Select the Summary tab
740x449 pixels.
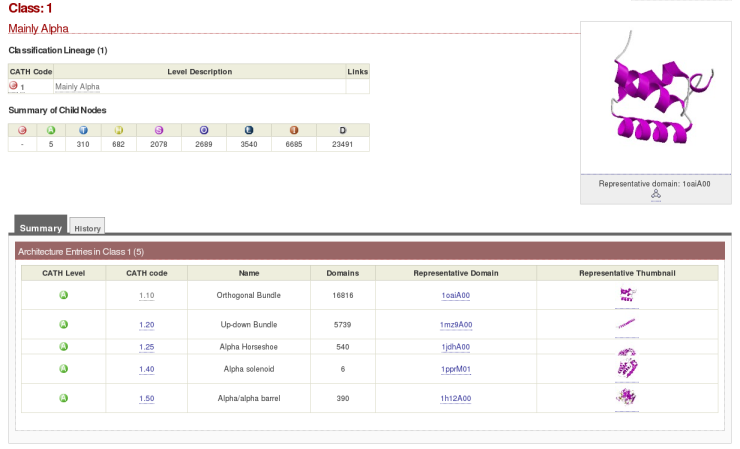(x=41, y=228)
